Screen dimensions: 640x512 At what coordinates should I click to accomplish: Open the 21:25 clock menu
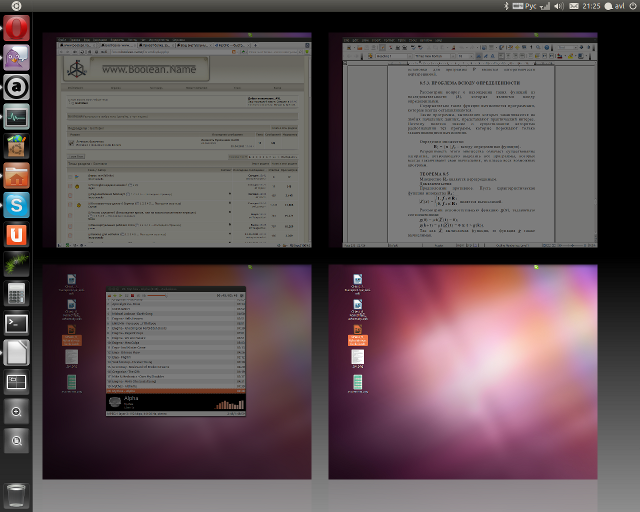[590, 6]
